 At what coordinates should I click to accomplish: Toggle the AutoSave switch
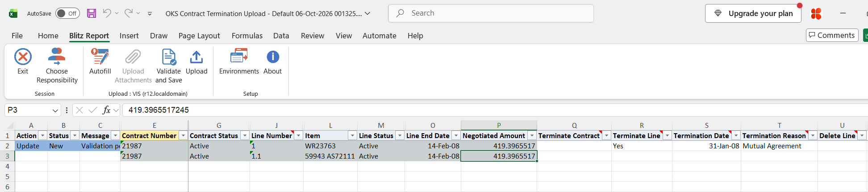coord(67,13)
